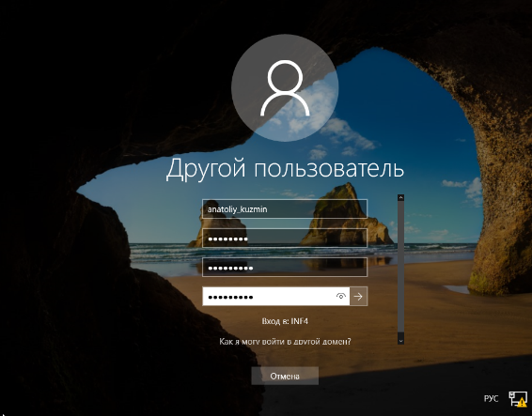Click the scrollbar down arrow
Screen dimensions: 532x416
(x=400, y=340)
